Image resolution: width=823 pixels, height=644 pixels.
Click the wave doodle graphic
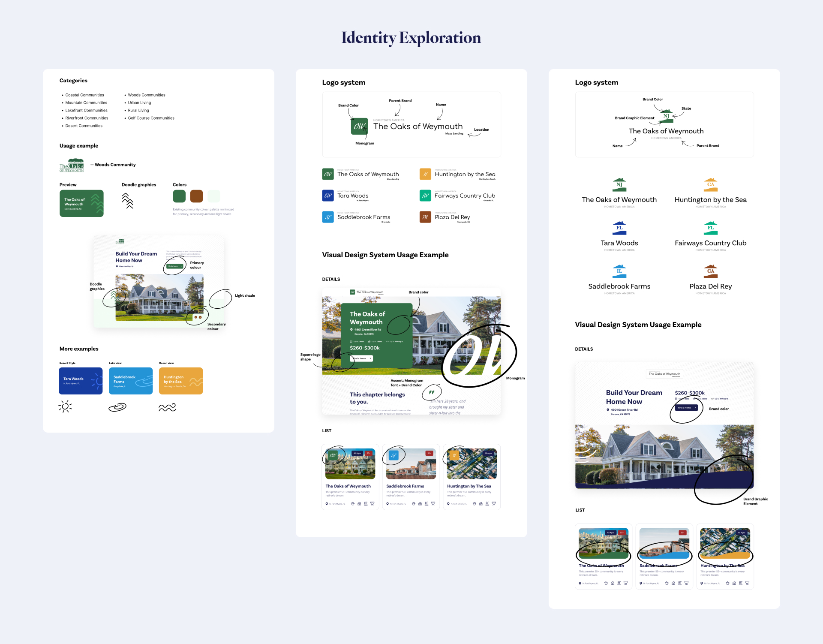[x=167, y=407]
